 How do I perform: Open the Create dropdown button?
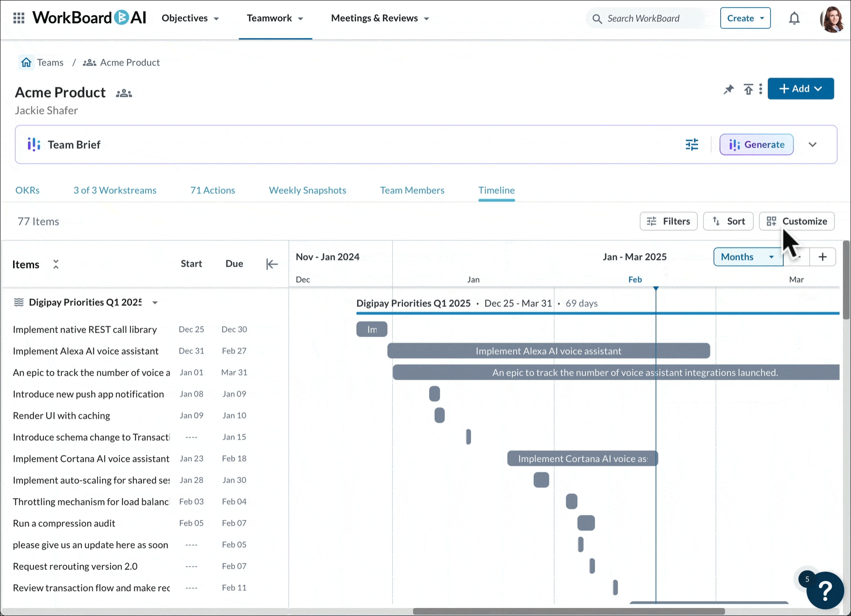(x=745, y=18)
